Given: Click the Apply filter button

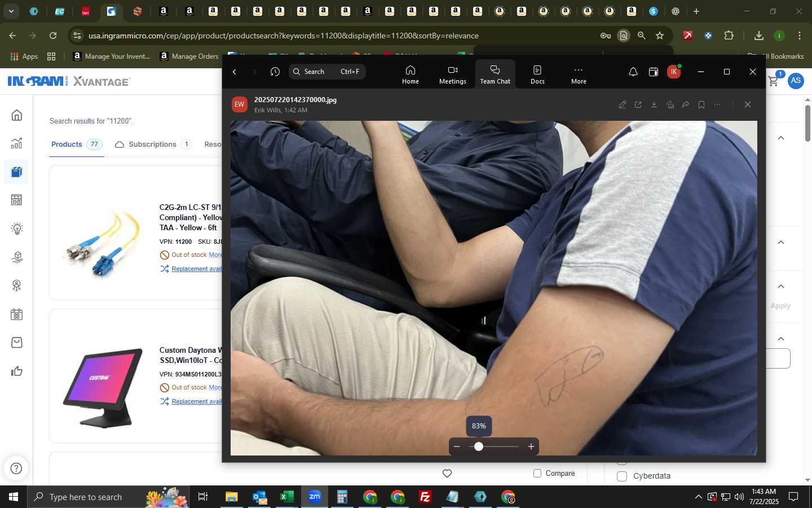Looking at the screenshot, I should tap(780, 306).
